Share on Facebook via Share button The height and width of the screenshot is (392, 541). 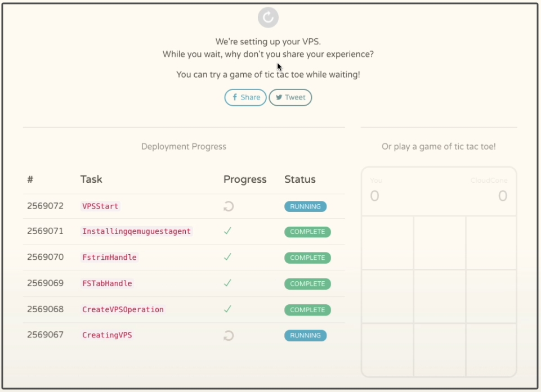click(245, 97)
